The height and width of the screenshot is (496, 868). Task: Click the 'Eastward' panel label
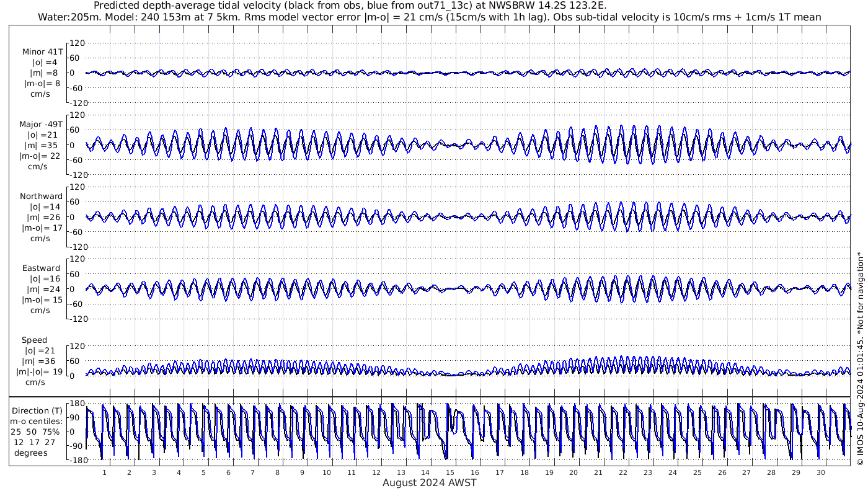tap(42, 268)
